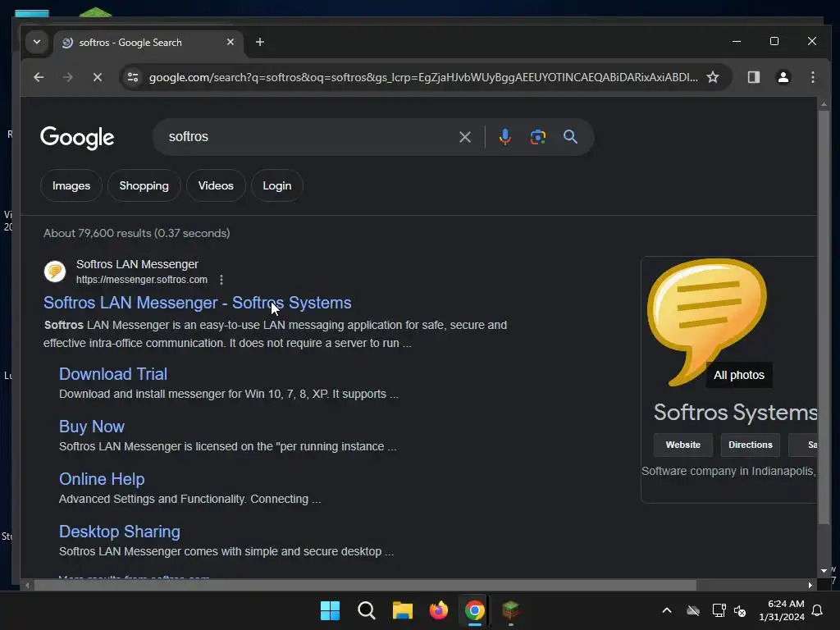840x630 pixels.
Task: Select the Login filter chip
Action: coord(277,185)
